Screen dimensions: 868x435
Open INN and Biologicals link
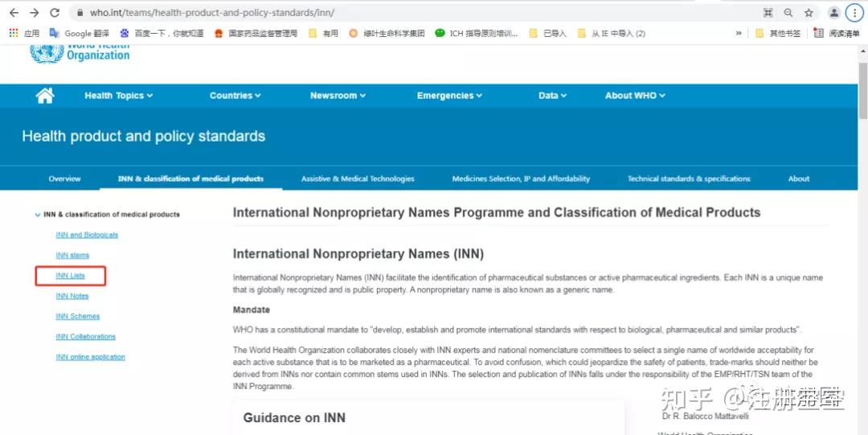click(87, 235)
